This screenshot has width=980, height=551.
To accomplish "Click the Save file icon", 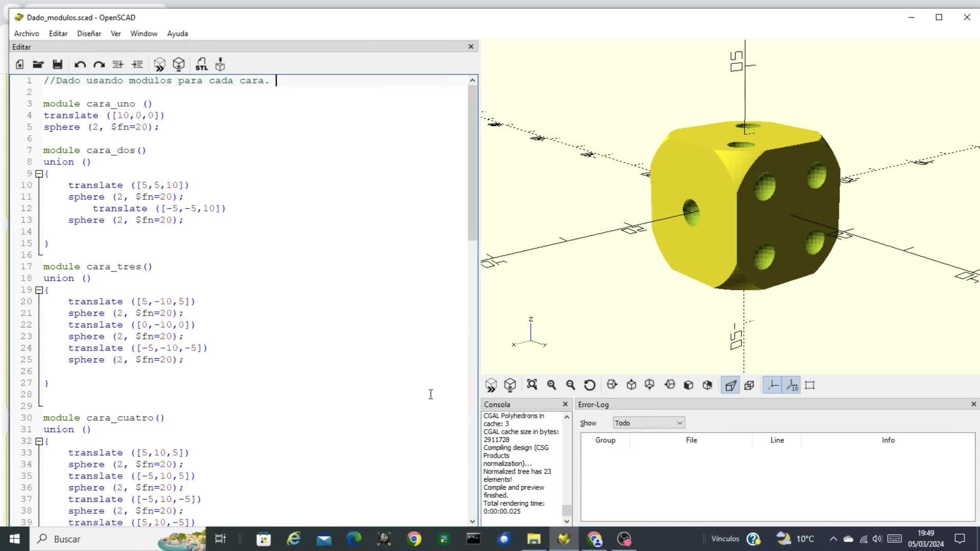I will click(57, 64).
